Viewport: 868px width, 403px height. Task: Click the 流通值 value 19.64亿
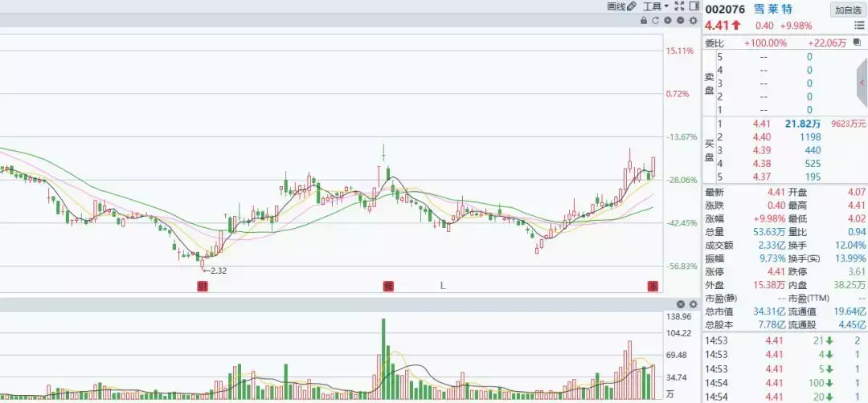click(850, 311)
